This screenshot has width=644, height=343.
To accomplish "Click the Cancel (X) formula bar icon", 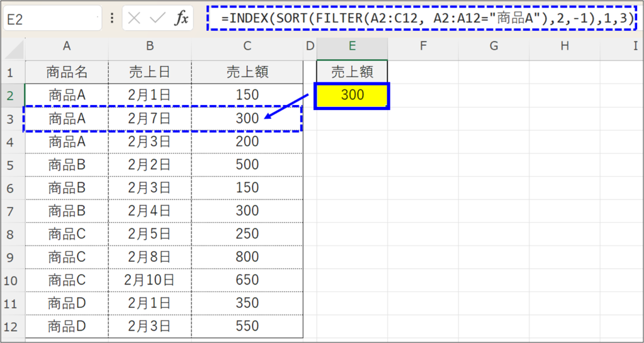I will (134, 19).
